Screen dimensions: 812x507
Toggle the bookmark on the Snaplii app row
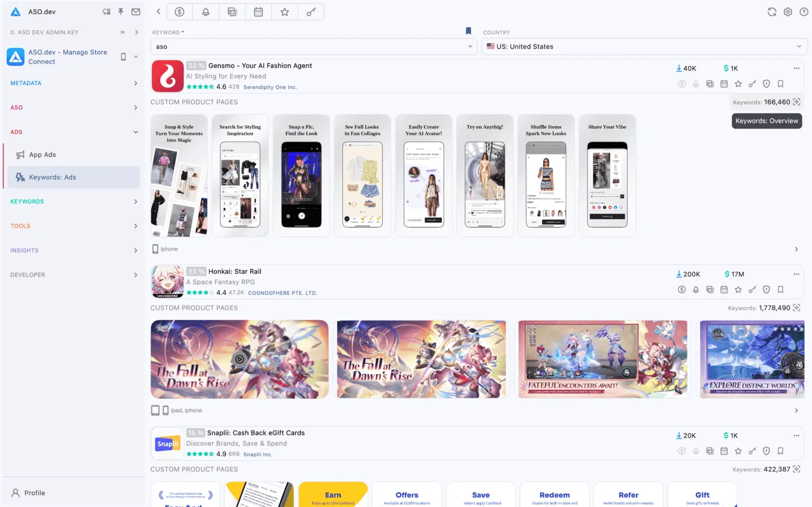[x=780, y=451]
